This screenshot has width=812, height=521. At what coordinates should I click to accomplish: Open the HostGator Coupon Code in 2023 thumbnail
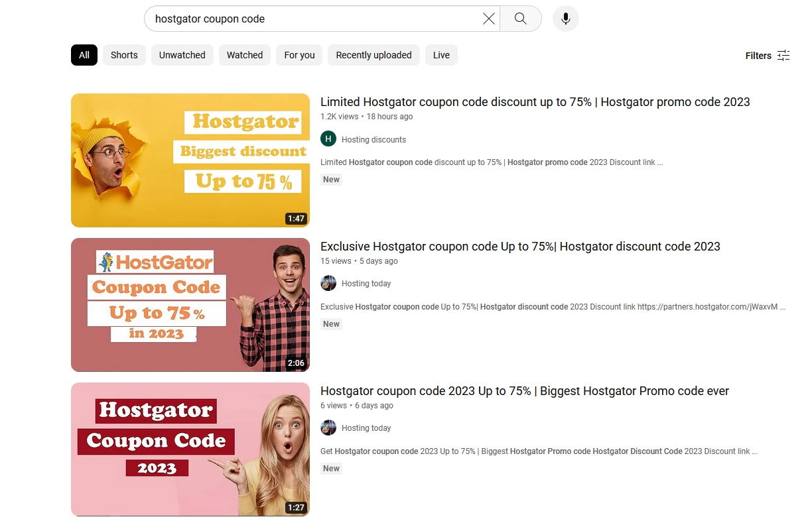pyautogui.click(x=190, y=305)
